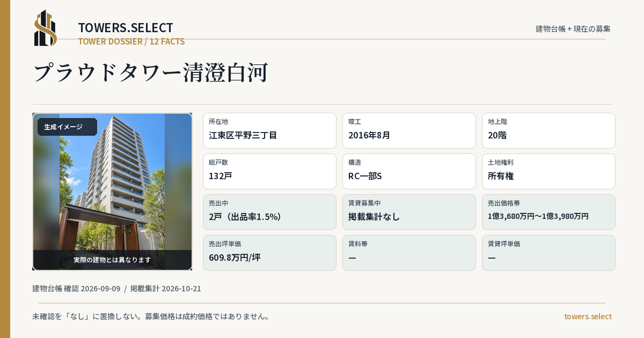
Task: Click the 土地権利 card showing 所有権
Action: click(548, 171)
